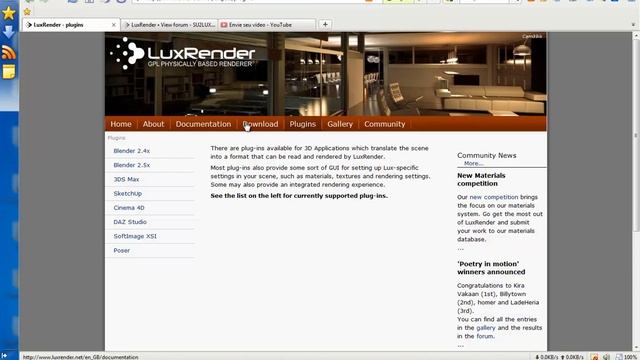Open the RSS feeds sidebar icon
Image resolution: width=640 pixels, height=360 pixels.
pos(9,53)
